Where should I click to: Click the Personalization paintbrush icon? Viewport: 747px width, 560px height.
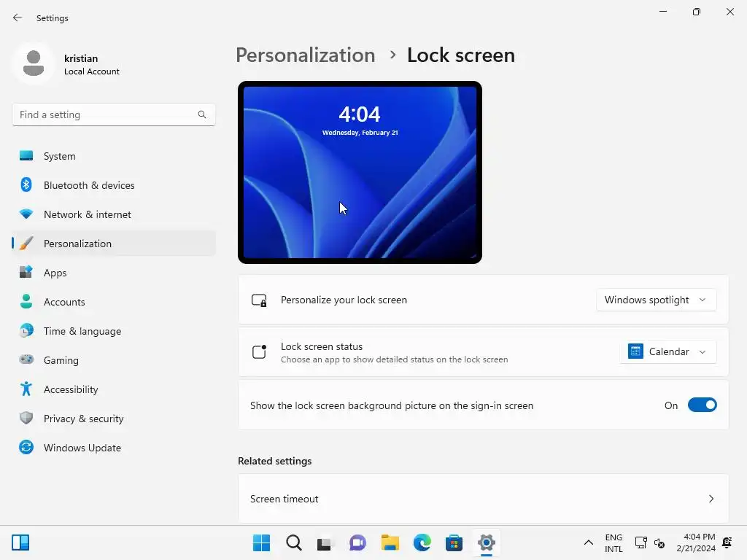coord(26,244)
